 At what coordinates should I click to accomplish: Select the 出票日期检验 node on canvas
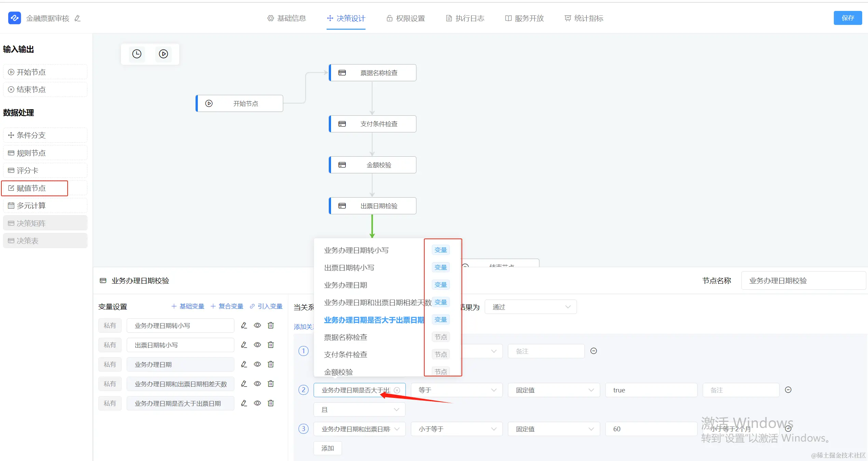[x=373, y=206]
